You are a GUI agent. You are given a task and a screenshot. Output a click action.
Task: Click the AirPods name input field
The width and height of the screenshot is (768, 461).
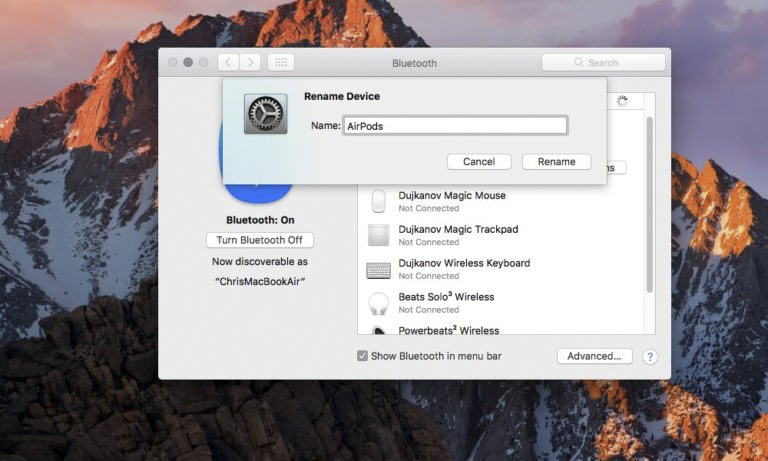pos(455,125)
